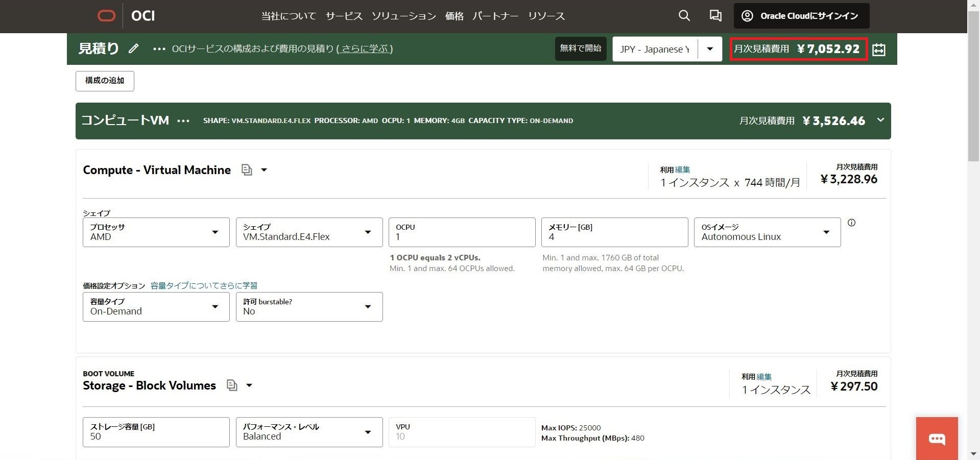Open the JPY currency dropdown
The height and width of the screenshot is (460, 980).
(709, 49)
